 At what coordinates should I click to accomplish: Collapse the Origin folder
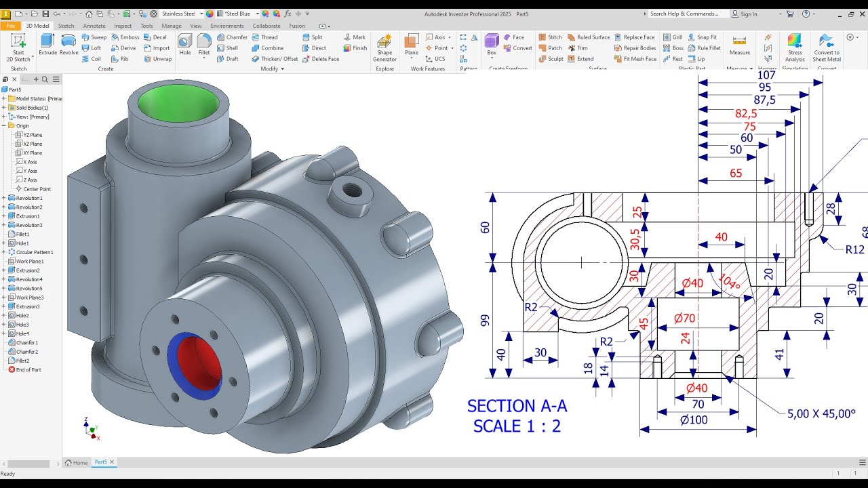pos(3,126)
